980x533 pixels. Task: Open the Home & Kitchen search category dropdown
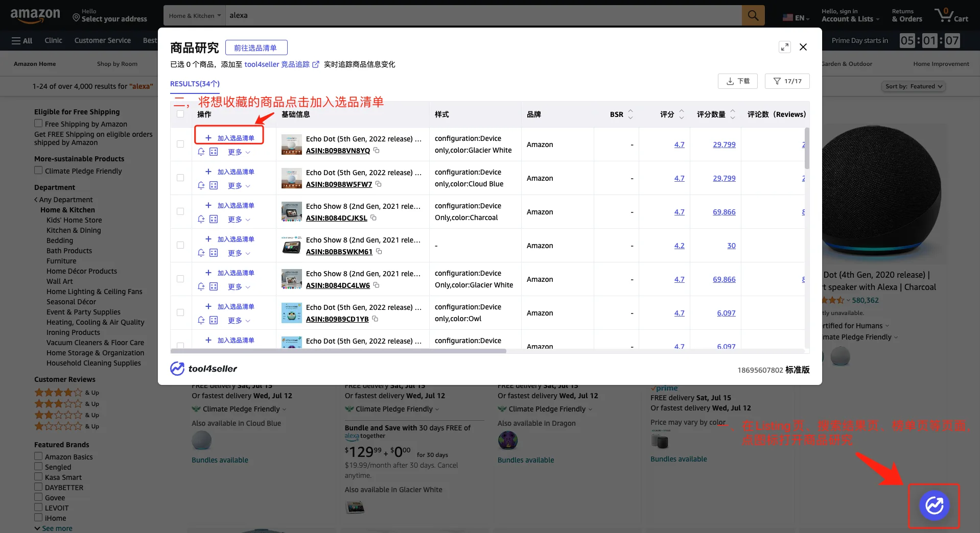[195, 15]
